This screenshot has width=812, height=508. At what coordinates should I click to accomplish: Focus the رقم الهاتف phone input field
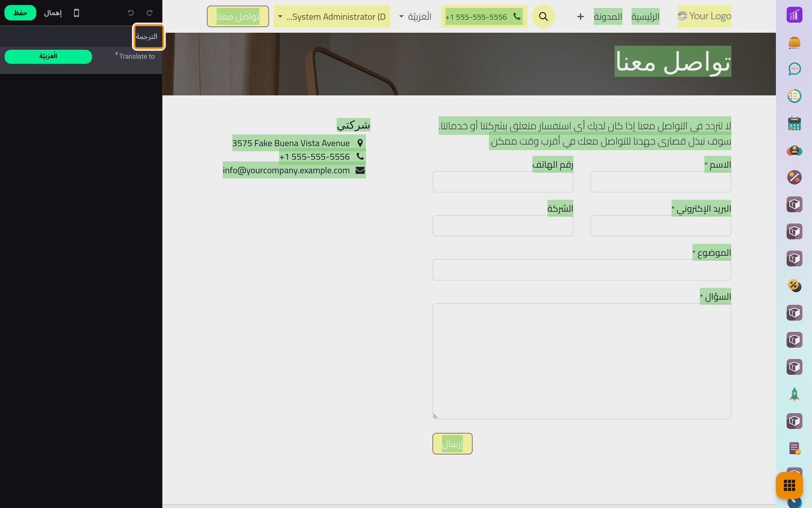(503, 182)
